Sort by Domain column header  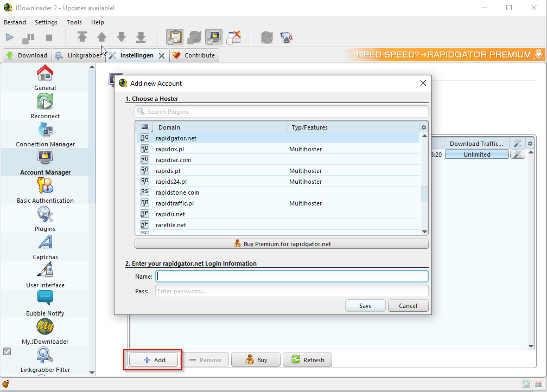point(220,127)
